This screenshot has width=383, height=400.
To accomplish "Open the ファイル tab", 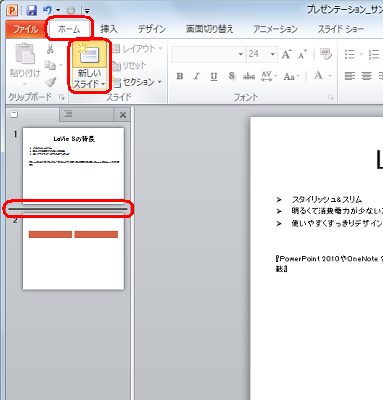I will [25, 29].
